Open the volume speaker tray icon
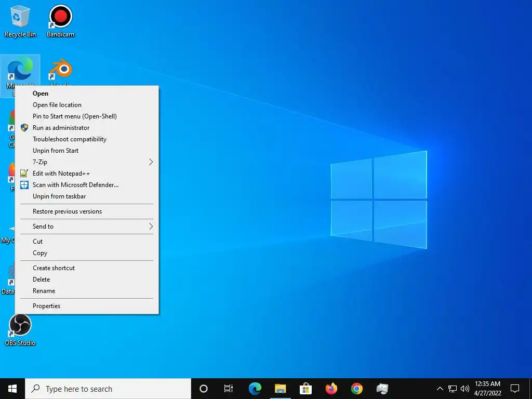Viewport: 532px width, 399px height. tap(465, 389)
